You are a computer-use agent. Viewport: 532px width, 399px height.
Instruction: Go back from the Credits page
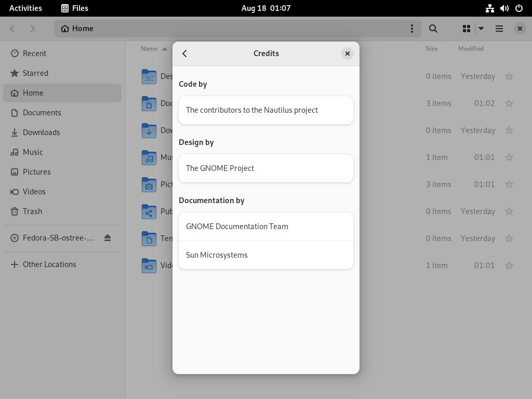pos(184,54)
